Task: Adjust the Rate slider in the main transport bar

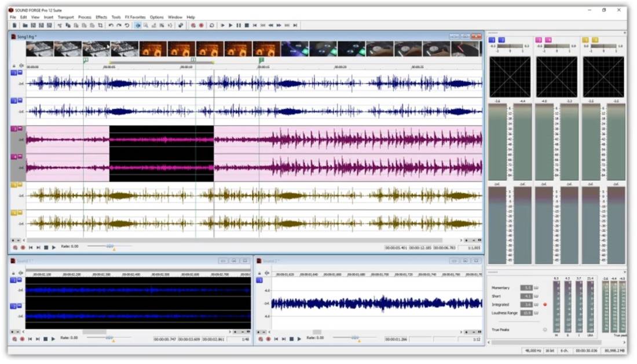Action: click(x=109, y=245)
